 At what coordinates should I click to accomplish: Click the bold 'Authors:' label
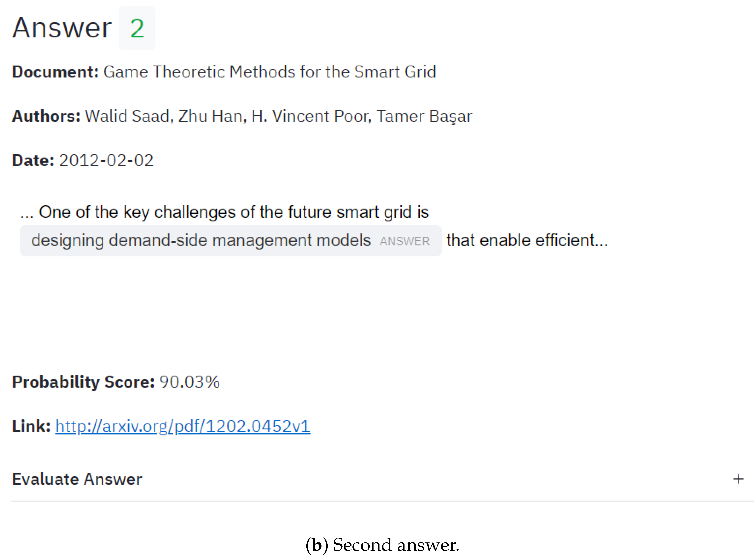point(46,116)
